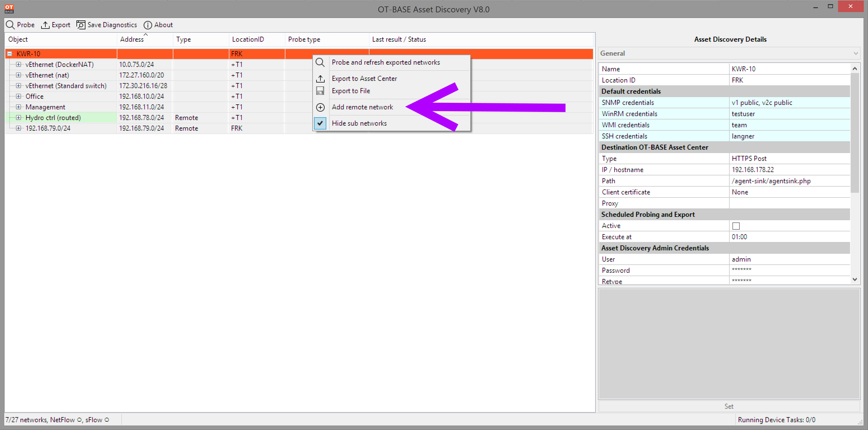
Task: Click the Name value field KWR-10
Action: click(x=790, y=69)
